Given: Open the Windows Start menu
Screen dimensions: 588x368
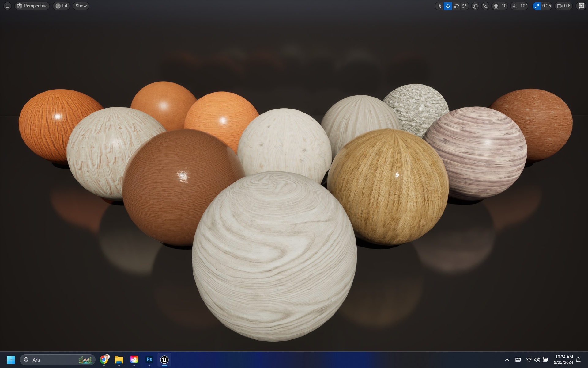Looking at the screenshot, I should point(11,360).
